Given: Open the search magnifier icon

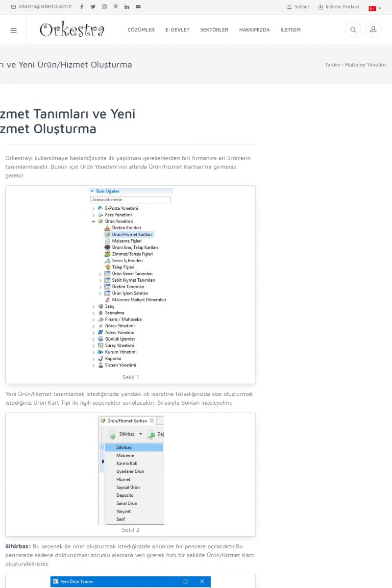Looking at the screenshot, I should pos(353,30).
